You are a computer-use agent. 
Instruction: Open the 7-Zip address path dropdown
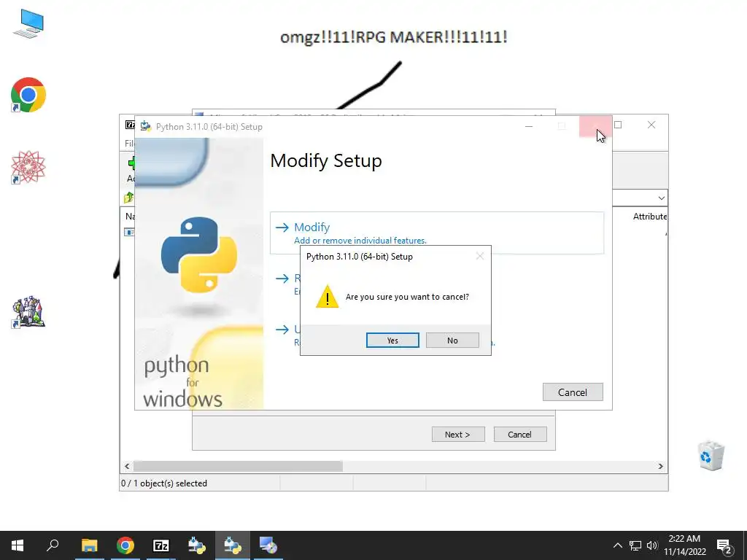coord(661,198)
